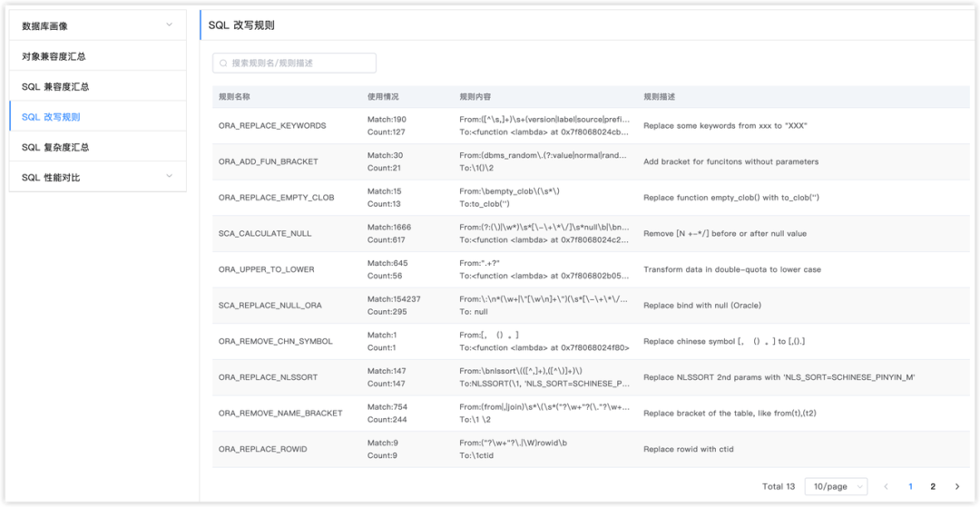
Task: Click description 'Replace some keywords from xxx to "XXX"'
Action: [725, 125]
